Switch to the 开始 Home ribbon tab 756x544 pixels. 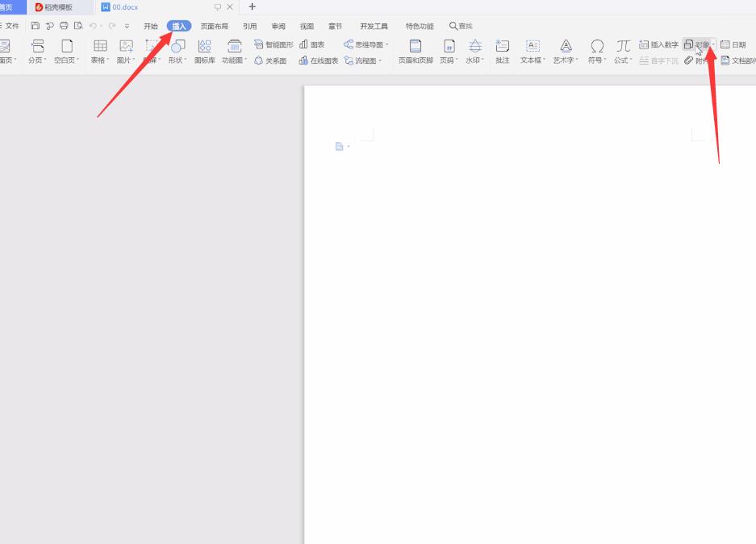[x=151, y=26]
